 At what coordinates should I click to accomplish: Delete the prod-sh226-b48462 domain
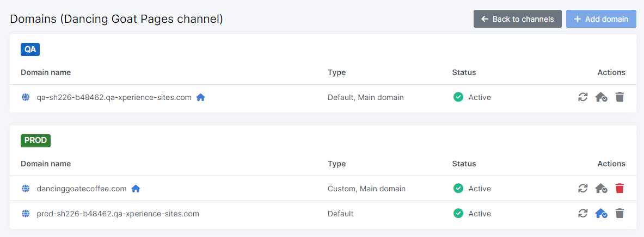pos(620,214)
